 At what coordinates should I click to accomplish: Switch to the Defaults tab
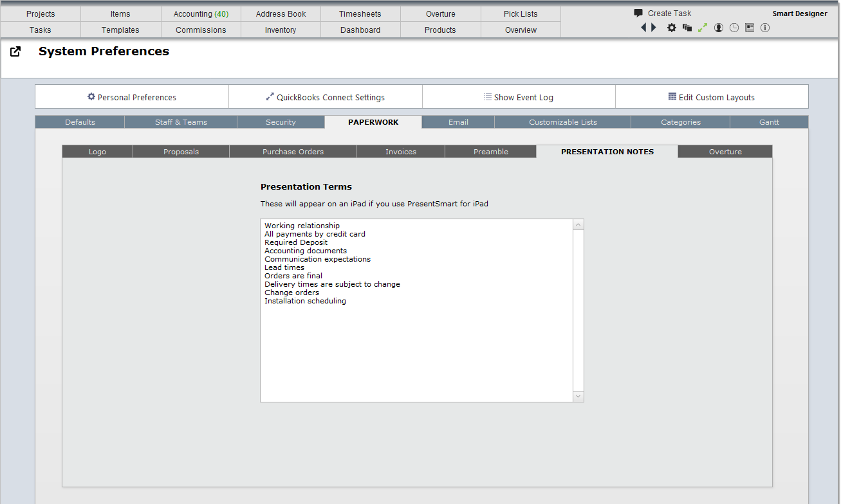point(80,122)
